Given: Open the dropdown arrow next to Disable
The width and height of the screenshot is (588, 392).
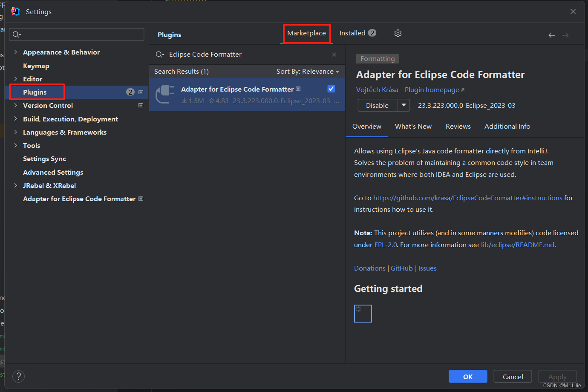Looking at the screenshot, I should [x=404, y=105].
